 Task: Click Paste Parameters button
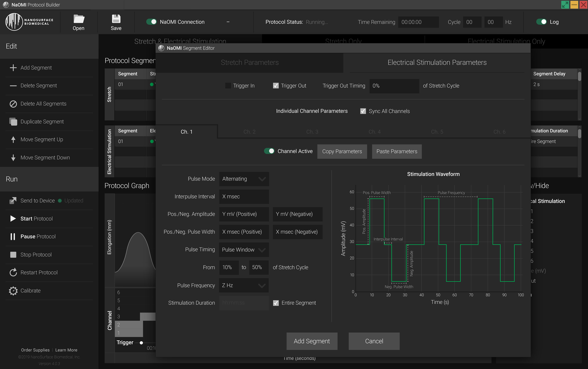(397, 151)
